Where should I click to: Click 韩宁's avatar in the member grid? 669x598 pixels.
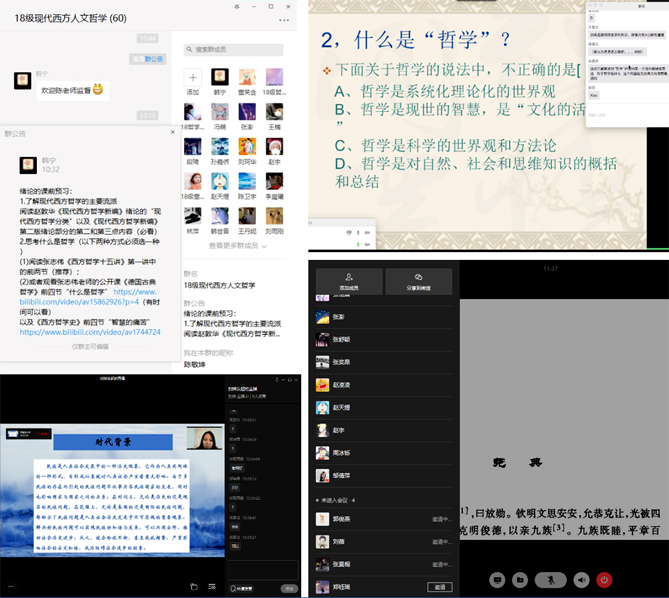coord(220,78)
